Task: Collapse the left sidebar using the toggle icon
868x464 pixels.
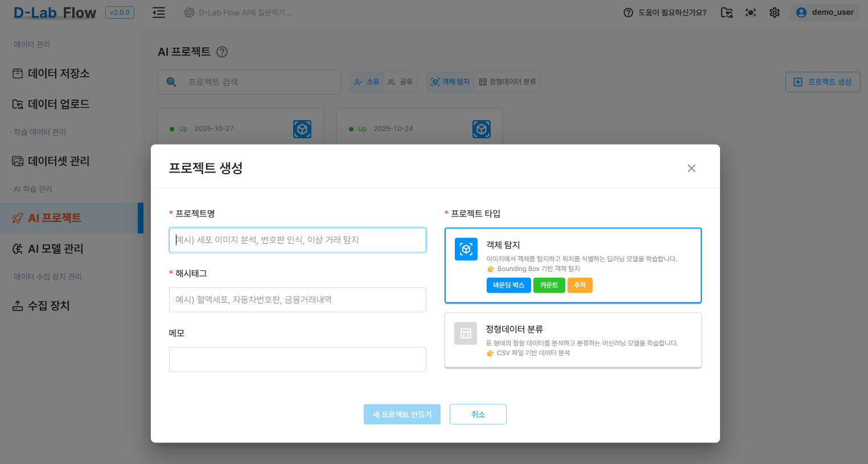Action: (x=158, y=12)
